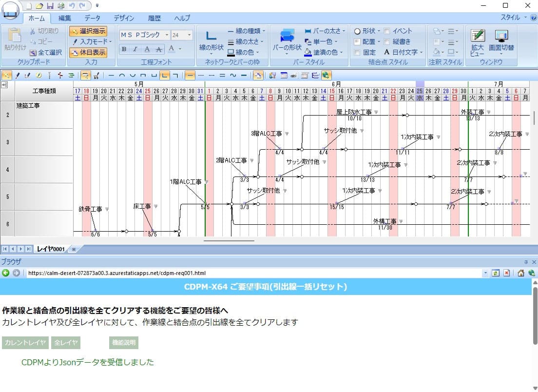Click 全て選択 in clipboard group
Screen dimensions: 538x392
coord(46,53)
